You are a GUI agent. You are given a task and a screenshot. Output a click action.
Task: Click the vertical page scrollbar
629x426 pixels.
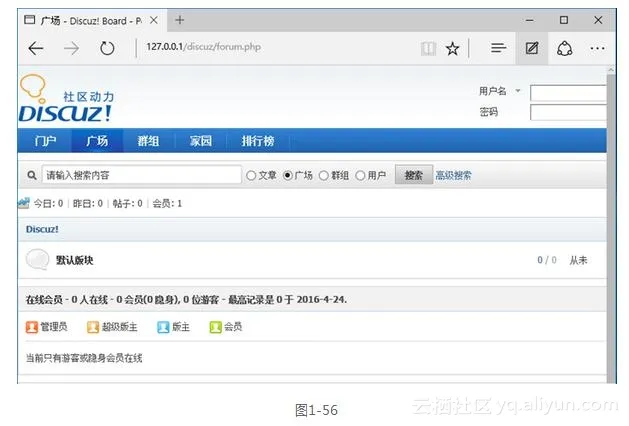pos(611,229)
